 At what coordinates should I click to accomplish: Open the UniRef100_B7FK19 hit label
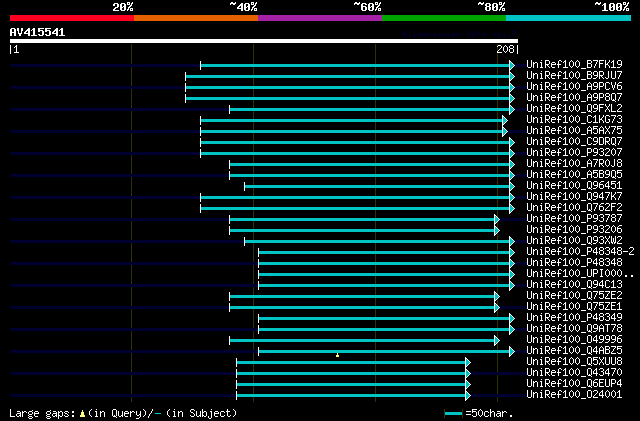click(x=574, y=65)
